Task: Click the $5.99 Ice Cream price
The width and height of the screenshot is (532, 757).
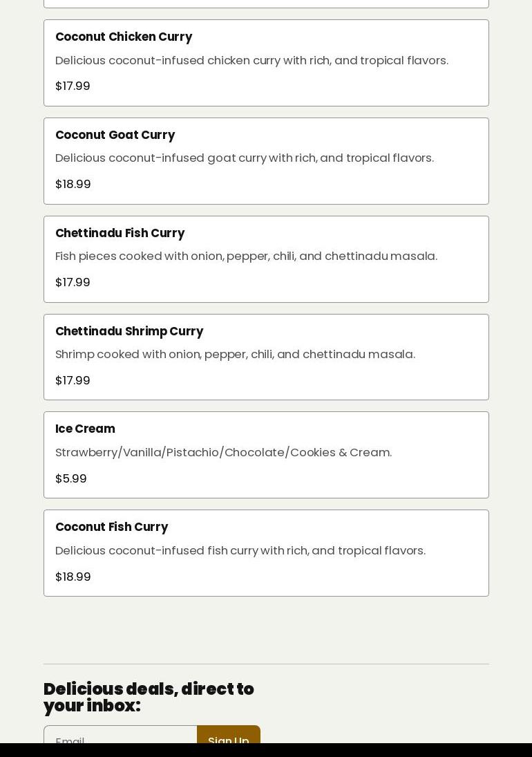Action: (x=71, y=478)
